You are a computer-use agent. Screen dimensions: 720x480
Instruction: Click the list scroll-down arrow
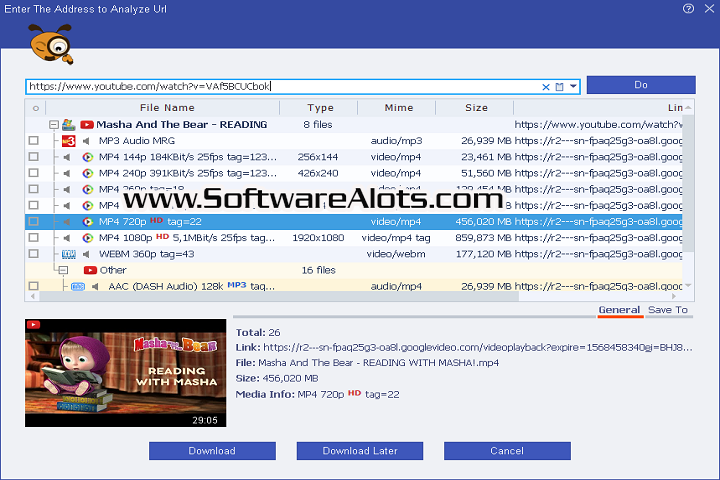tap(688, 286)
